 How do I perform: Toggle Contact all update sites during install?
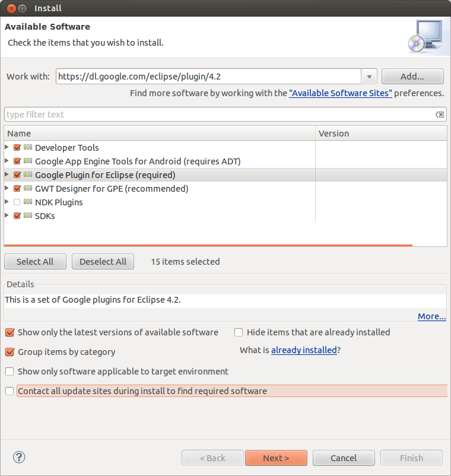point(9,391)
